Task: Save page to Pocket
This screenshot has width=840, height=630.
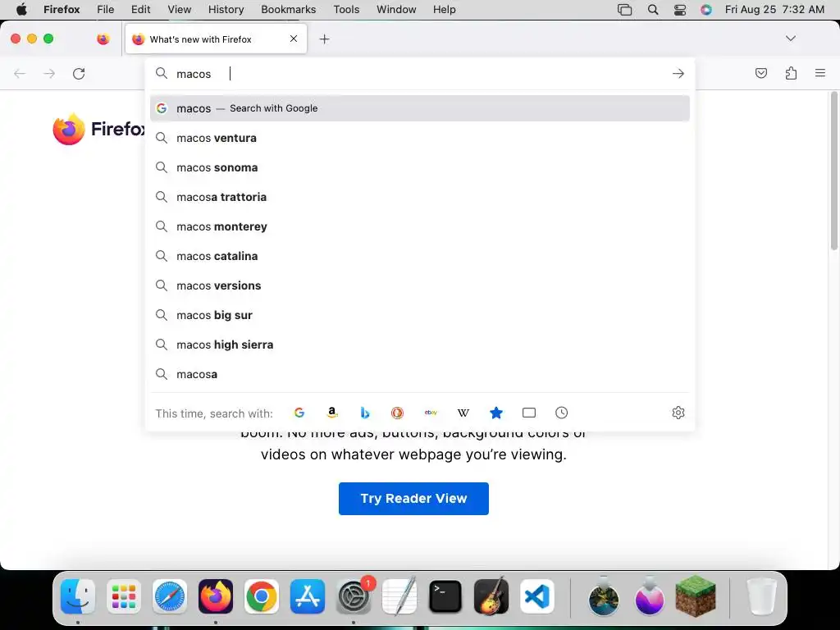Action: pos(761,73)
